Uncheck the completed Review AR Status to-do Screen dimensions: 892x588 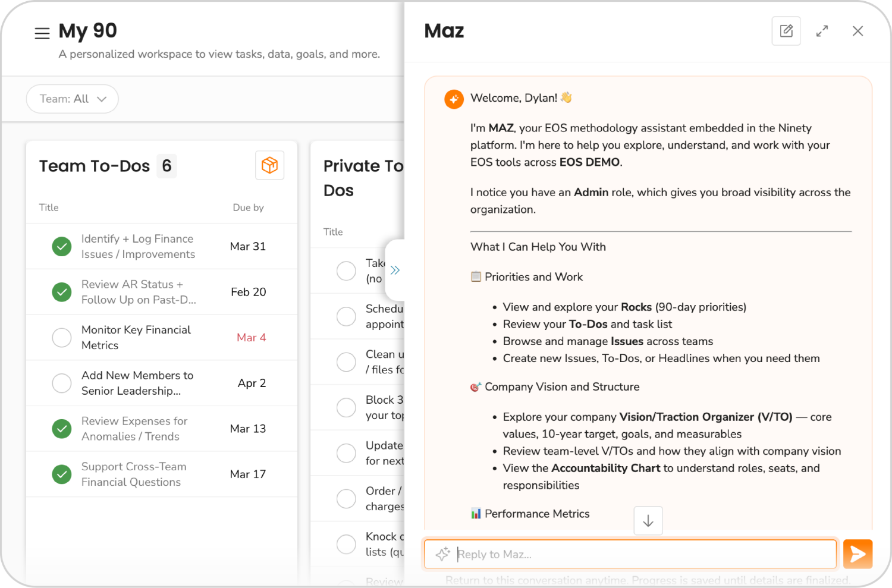(62, 292)
